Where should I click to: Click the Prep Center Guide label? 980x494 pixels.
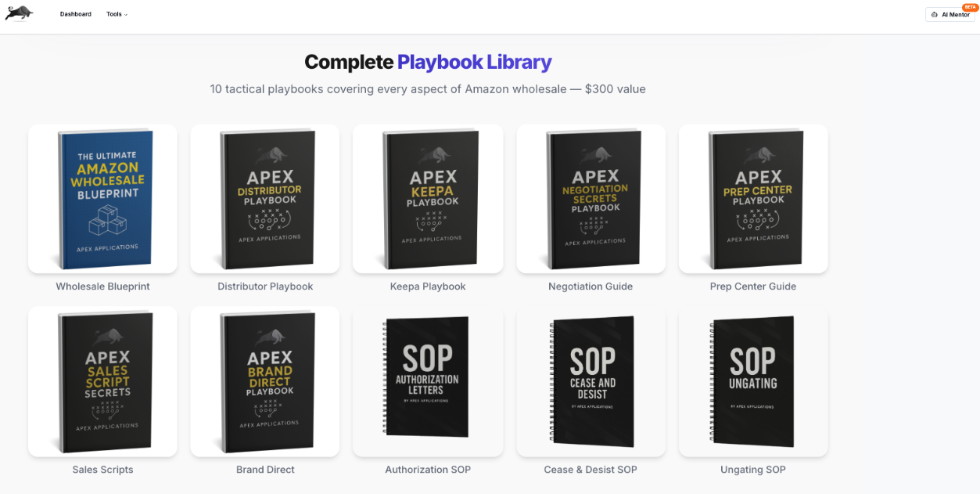753,287
